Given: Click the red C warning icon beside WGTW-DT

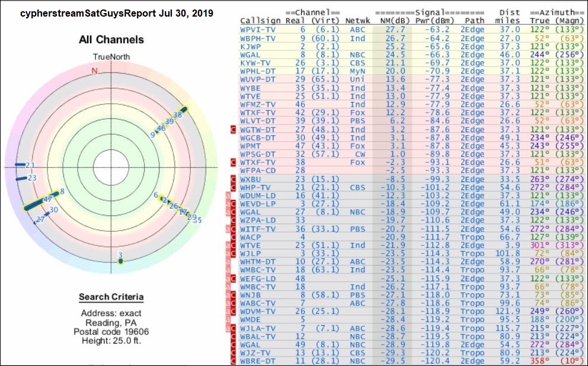Looking at the screenshot, I should click(x=233, y=129).
